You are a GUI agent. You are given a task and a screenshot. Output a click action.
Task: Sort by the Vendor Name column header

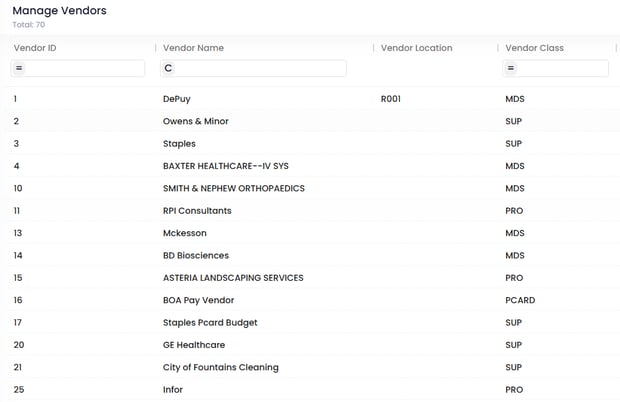193,48
